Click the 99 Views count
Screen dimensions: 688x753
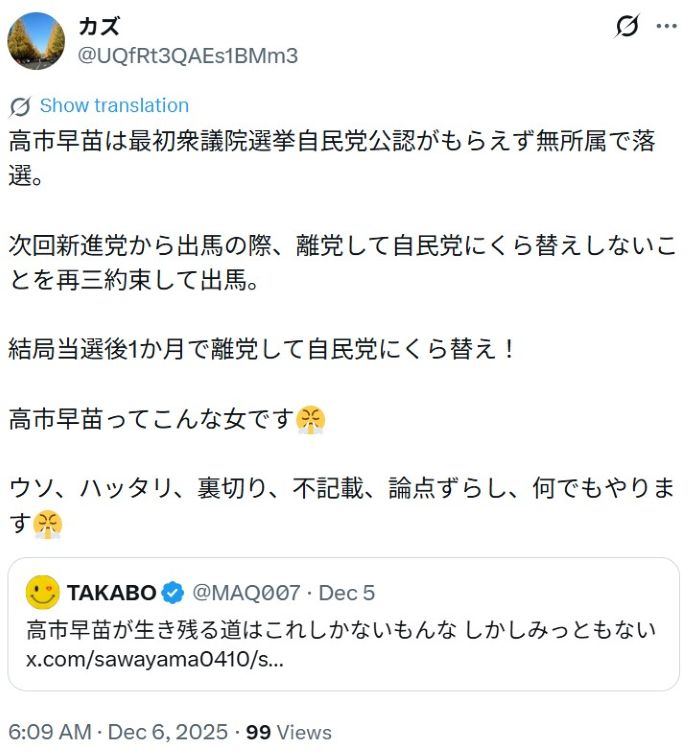pos(289,732)
